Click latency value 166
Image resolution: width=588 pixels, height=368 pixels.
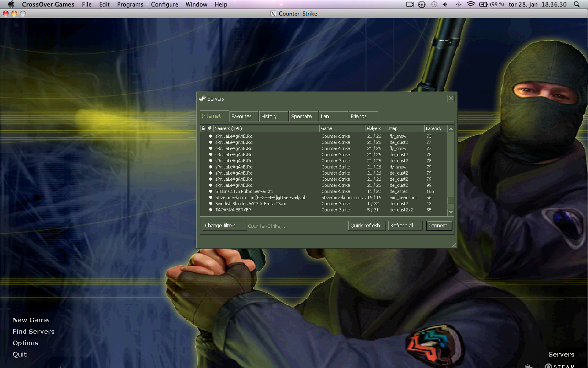(x=430, y=191)
